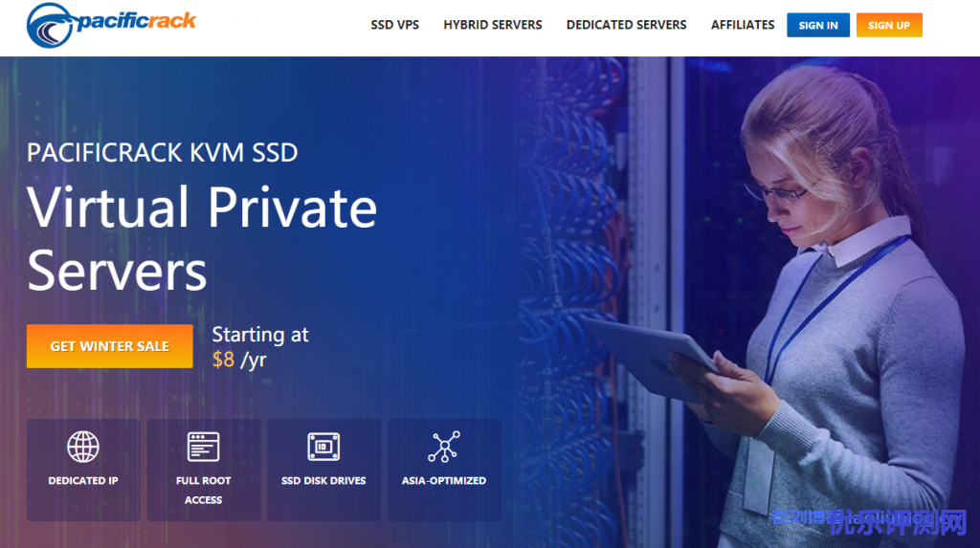980x548 pixels.
Task: Select the Asia-Optimized label text
Action: pyautogui.click(x=444, y=480)
